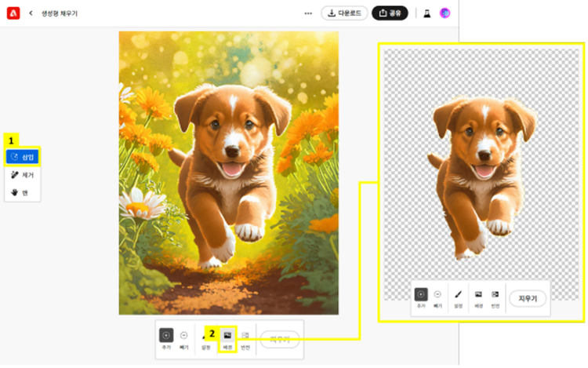Click 지우기 clear button in inset preview
This screenshot has height=368, width=588.
[528, 299]
